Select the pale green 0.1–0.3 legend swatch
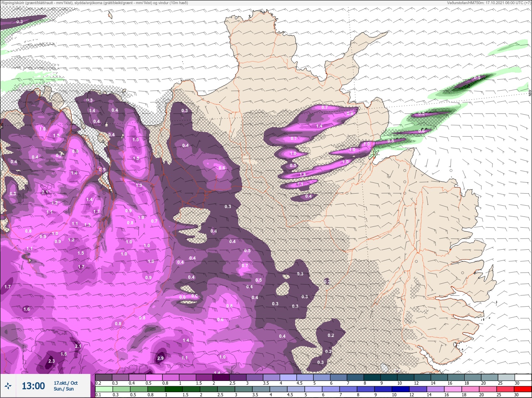532x398 pixels. click(104, 389)
